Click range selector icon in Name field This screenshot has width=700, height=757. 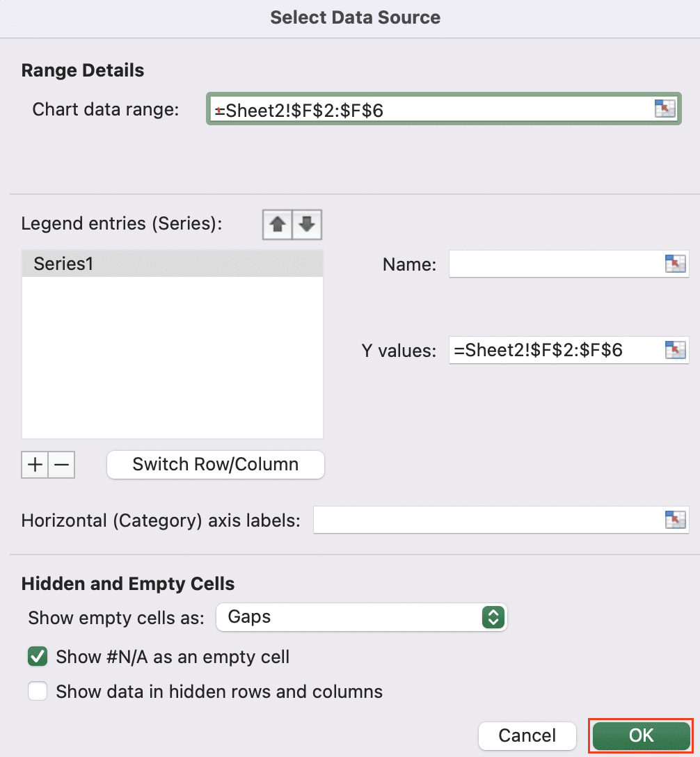(x=675, y=264)
